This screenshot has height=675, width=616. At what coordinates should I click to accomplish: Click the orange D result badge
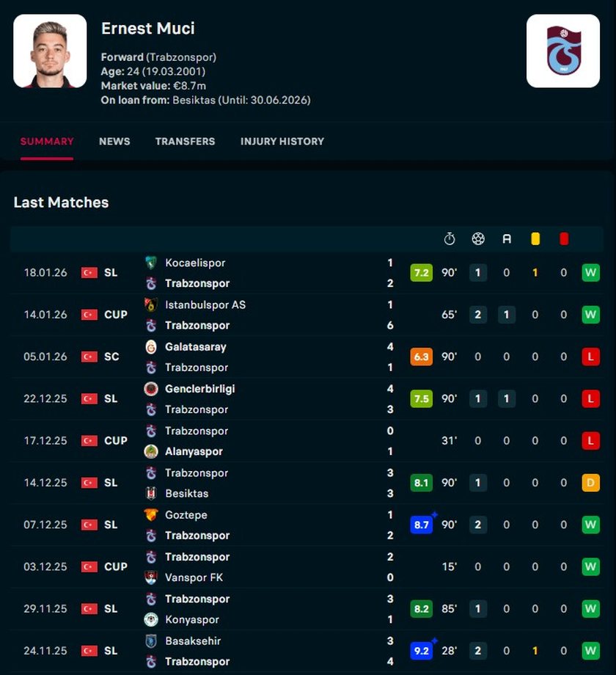590,483
